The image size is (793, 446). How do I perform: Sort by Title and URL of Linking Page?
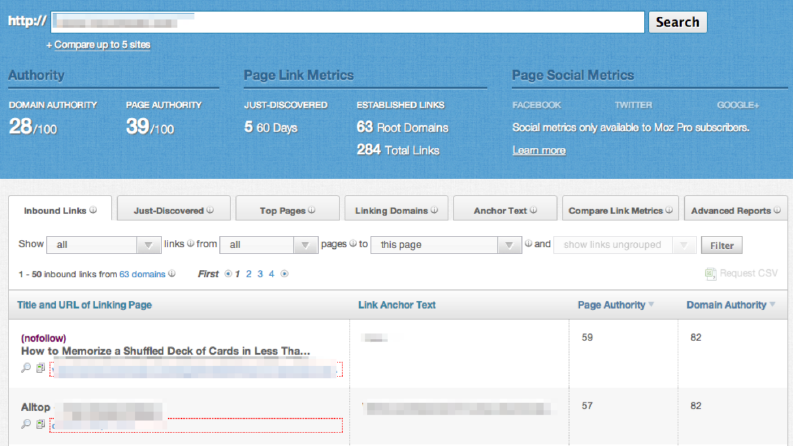click(84, 305)
